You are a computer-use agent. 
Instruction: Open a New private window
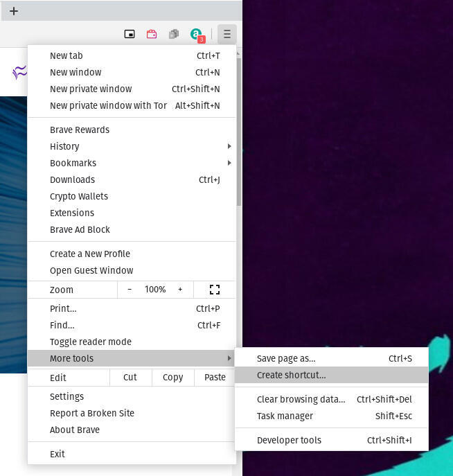pos(132,89)
